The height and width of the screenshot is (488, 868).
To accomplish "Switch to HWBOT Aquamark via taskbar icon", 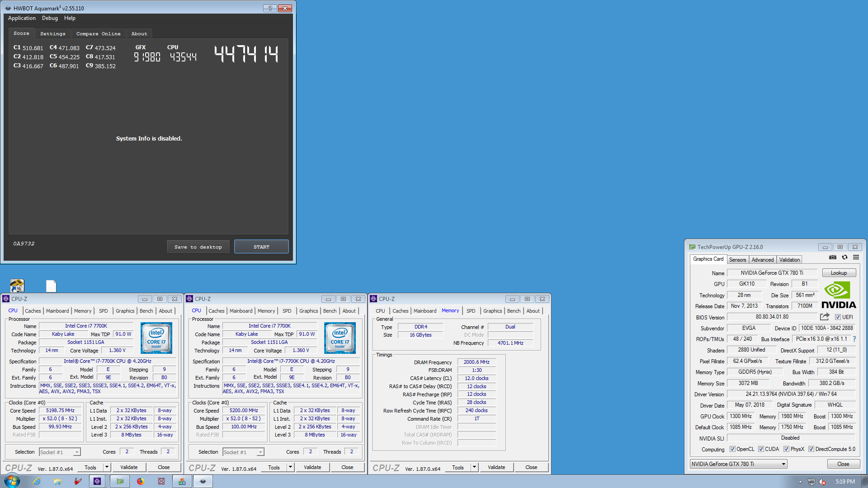I will (203, 481).
